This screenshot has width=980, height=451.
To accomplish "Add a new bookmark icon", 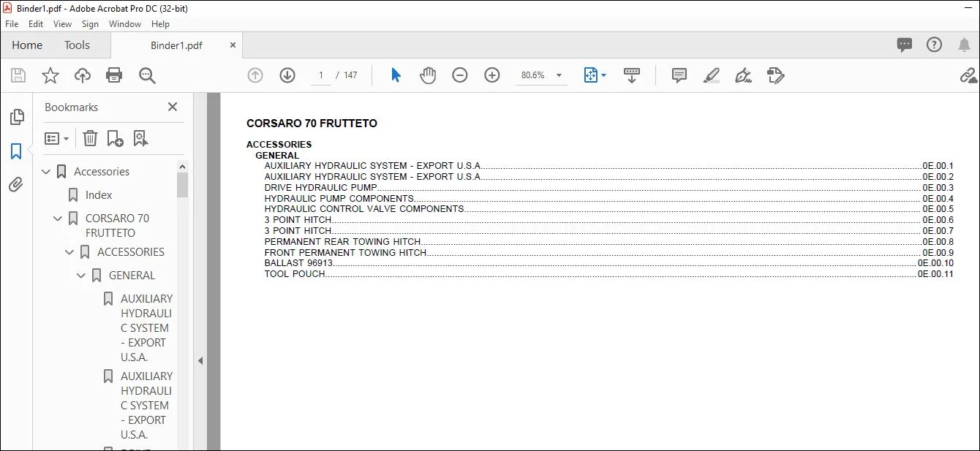I will (115, 138).
